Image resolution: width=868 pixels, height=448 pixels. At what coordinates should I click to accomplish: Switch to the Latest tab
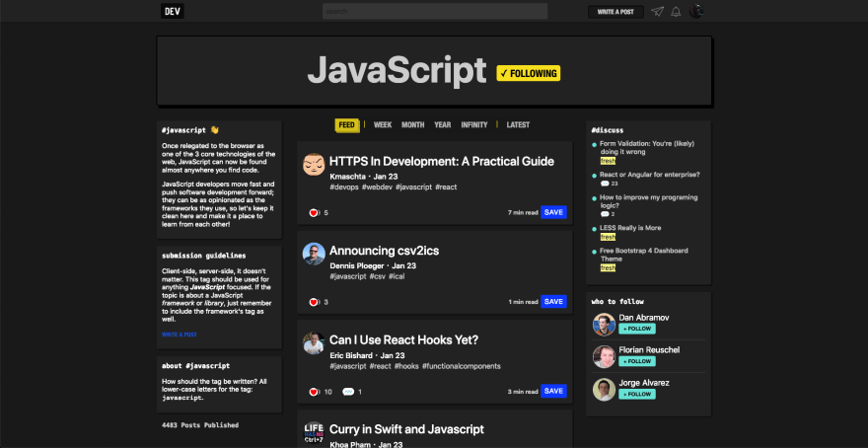[x=518, y=125]
